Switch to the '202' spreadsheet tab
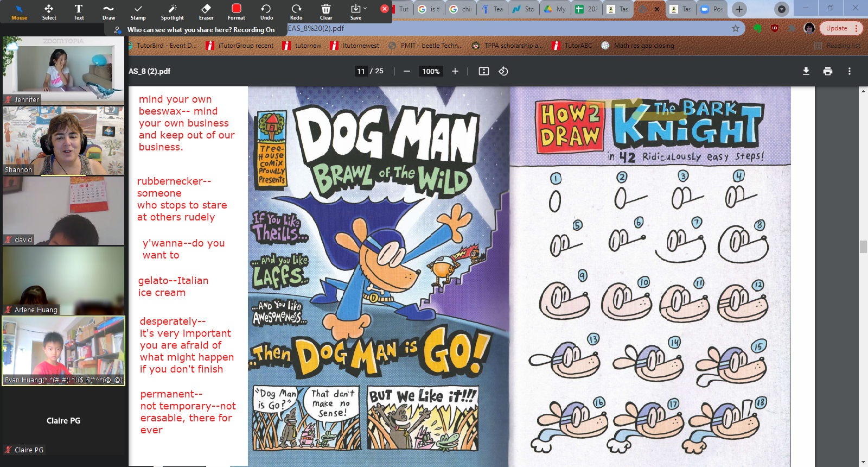 click(587, 9)
